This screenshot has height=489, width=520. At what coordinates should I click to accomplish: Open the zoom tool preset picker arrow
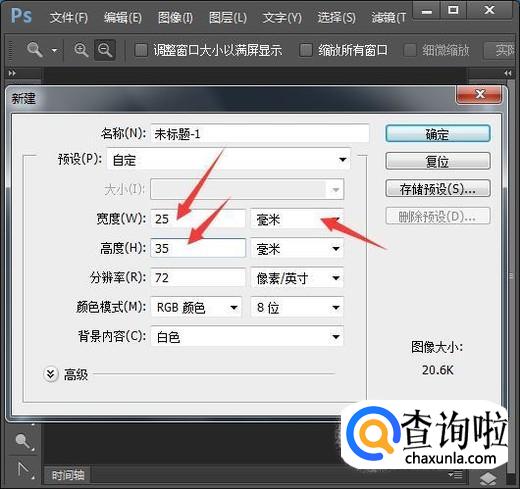(54, 51)
